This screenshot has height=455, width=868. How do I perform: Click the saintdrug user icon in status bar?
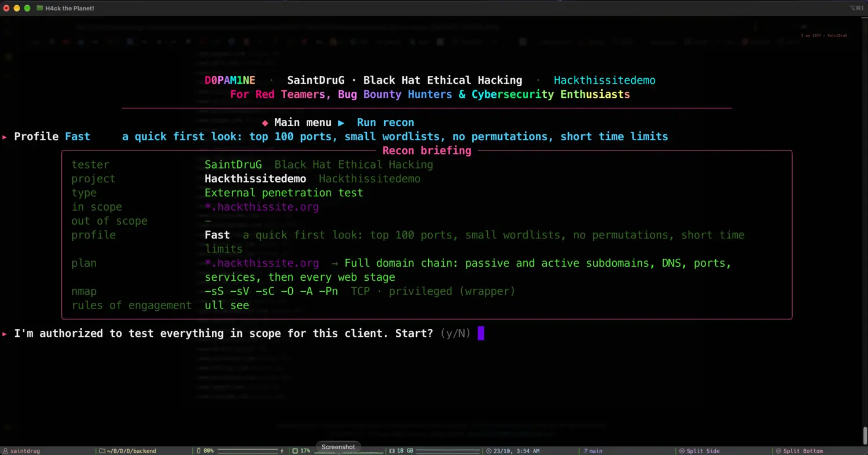(x=6, y=451)
